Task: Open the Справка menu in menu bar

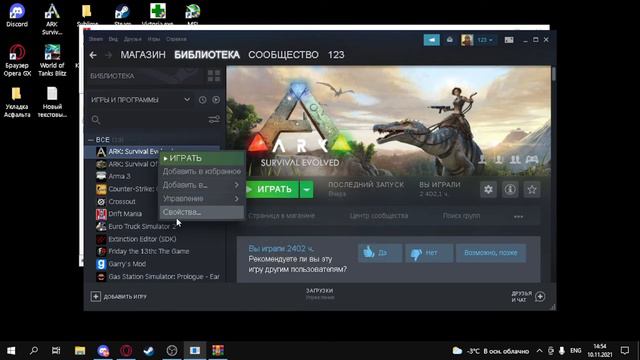Action: [x=176, y=39]
